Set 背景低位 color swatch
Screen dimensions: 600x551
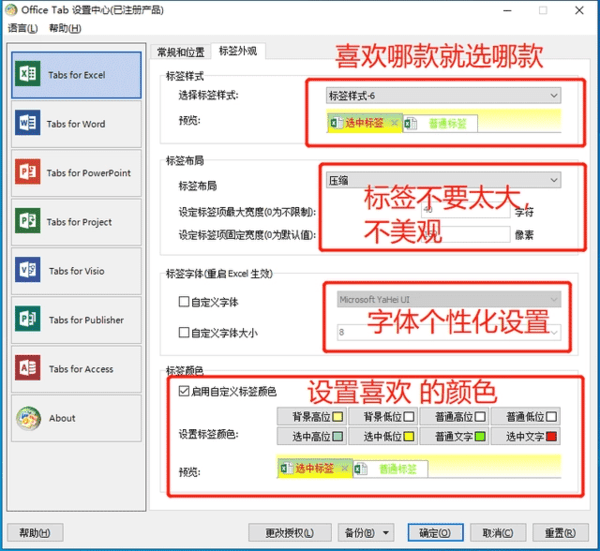tap(409, 417)
